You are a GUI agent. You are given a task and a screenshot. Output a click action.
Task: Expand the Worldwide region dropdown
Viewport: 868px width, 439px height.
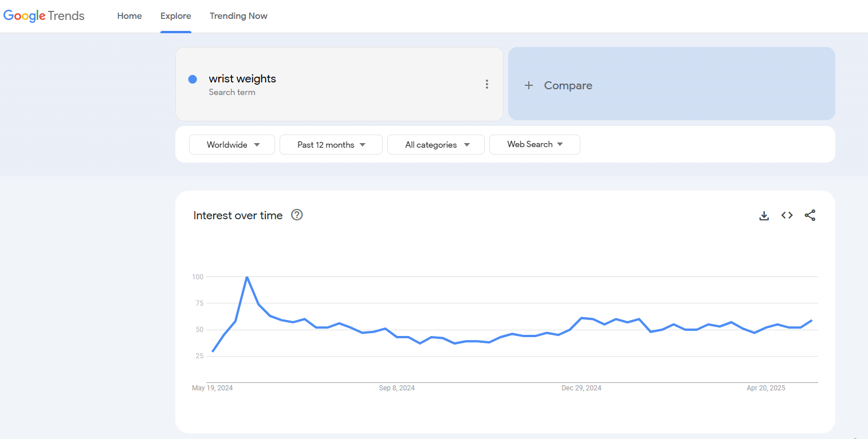tap(232, 145)
